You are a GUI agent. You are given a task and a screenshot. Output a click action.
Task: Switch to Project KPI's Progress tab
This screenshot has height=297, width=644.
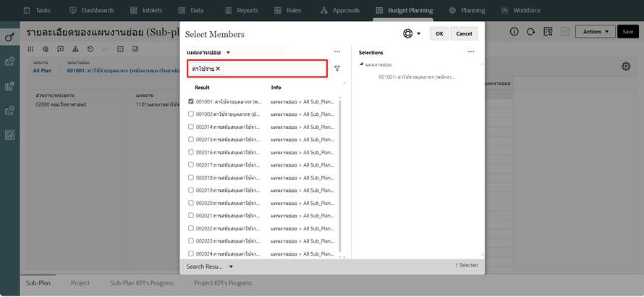pyautogui.click(x=223, y=283)
